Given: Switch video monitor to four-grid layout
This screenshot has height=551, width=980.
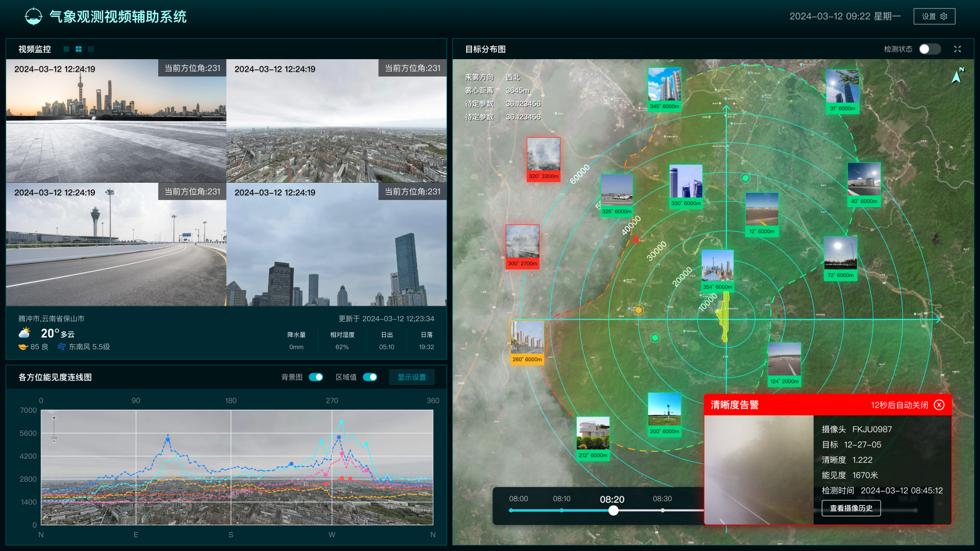Looking at the screenshot, I should point(78,49).
